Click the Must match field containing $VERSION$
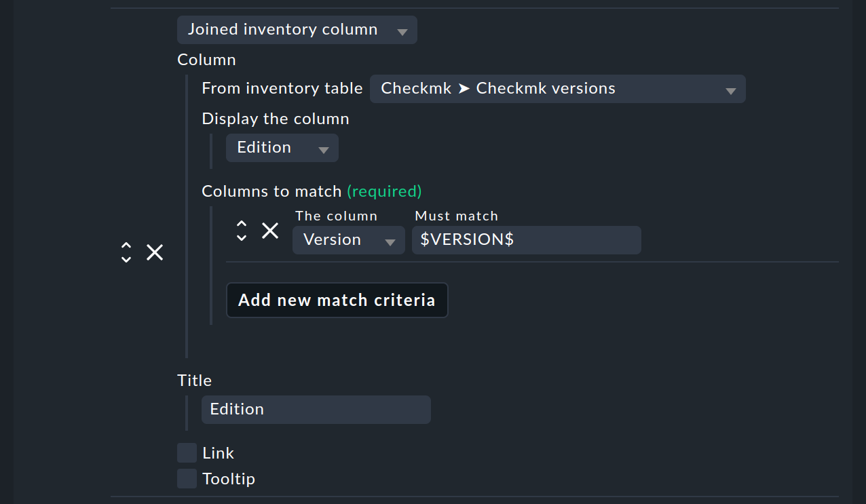Image resolution: width=866 pixels, height=504 pixels. (x=526, y=239)
